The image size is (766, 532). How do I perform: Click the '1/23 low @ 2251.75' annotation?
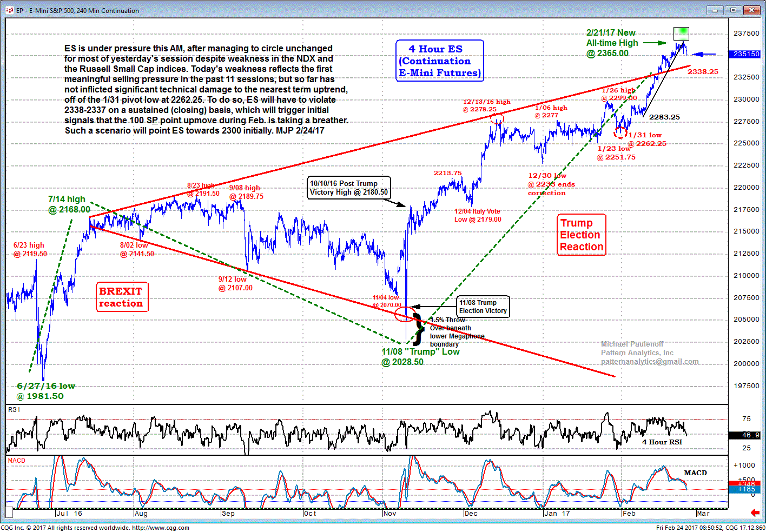pos(616,152)
